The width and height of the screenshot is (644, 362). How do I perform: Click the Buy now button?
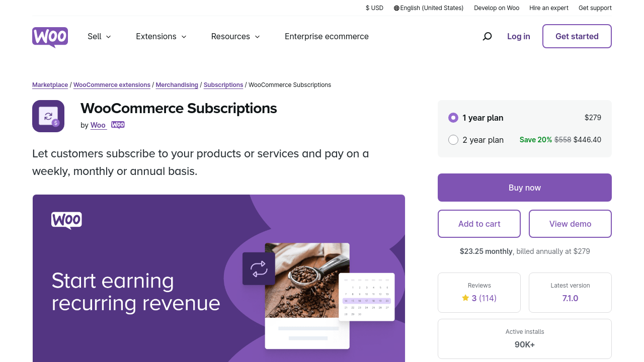click(525, 188)
